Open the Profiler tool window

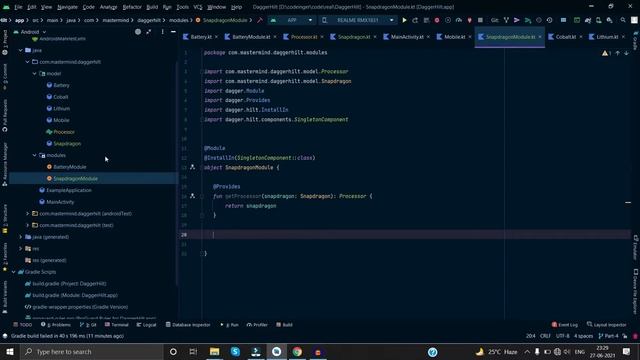(257, 325)
